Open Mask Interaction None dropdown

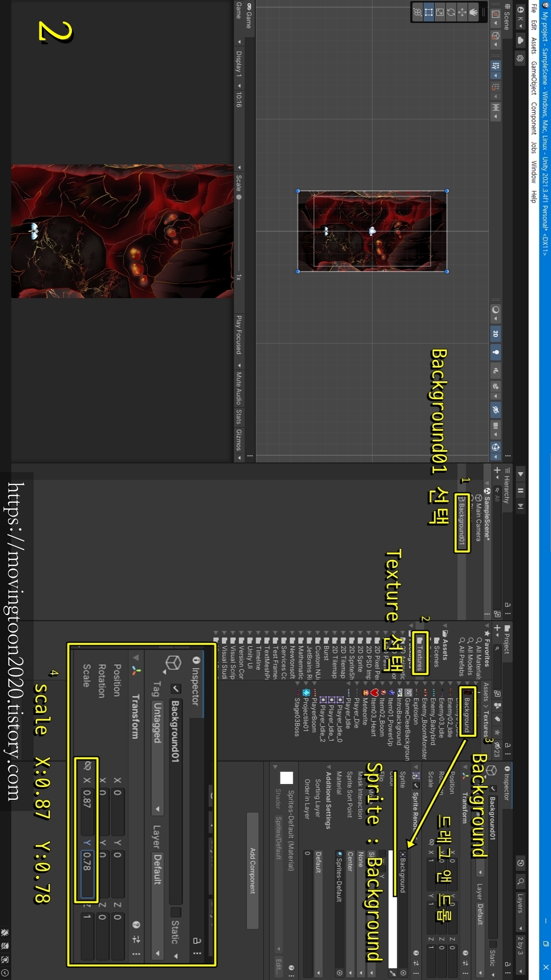361,914
